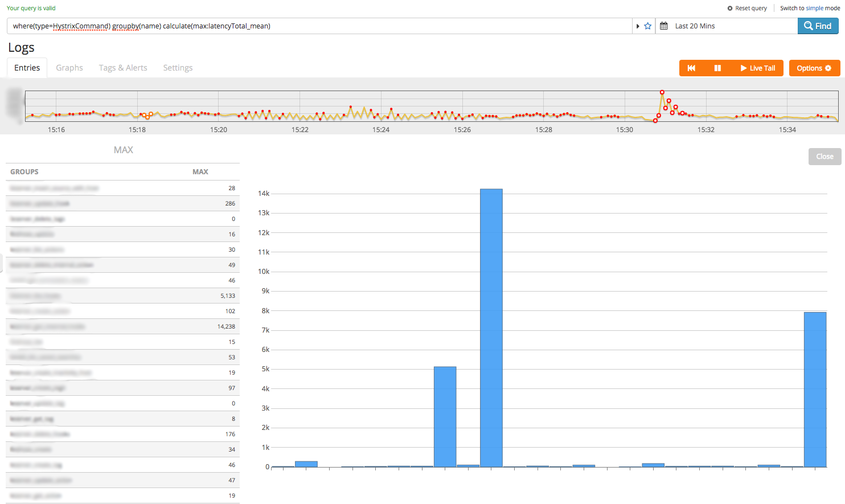Start Live Tail

(757, 68)
